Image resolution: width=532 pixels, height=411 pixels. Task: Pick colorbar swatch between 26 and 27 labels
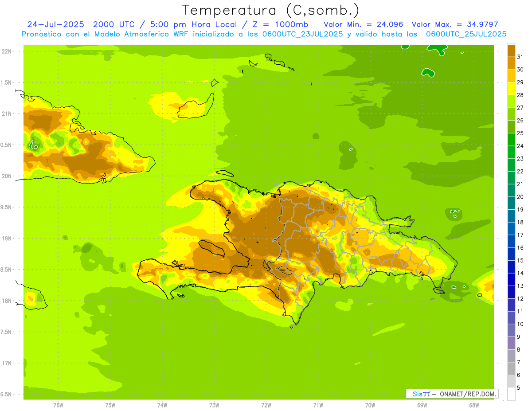tap(511, 114)
